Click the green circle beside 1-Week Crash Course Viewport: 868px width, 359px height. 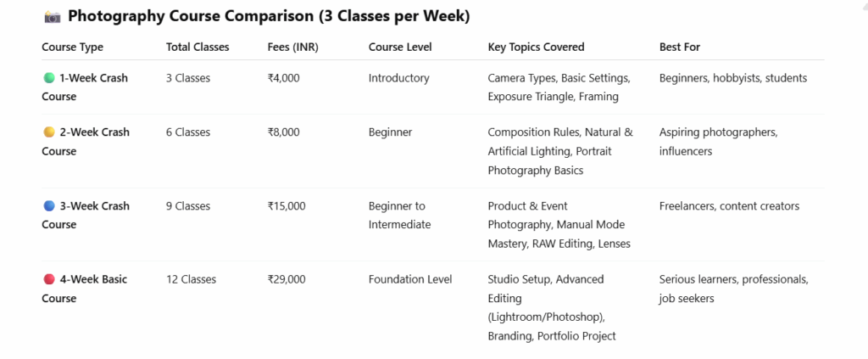pos(48,78)
